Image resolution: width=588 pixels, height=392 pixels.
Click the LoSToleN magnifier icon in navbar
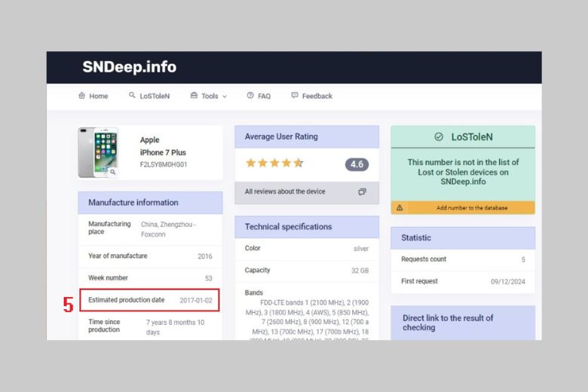(132, 96)
